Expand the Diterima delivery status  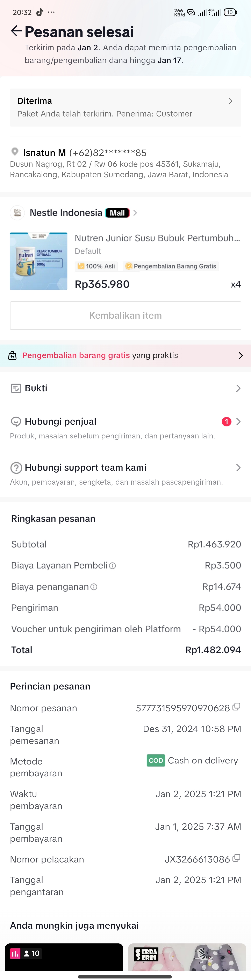230,101
